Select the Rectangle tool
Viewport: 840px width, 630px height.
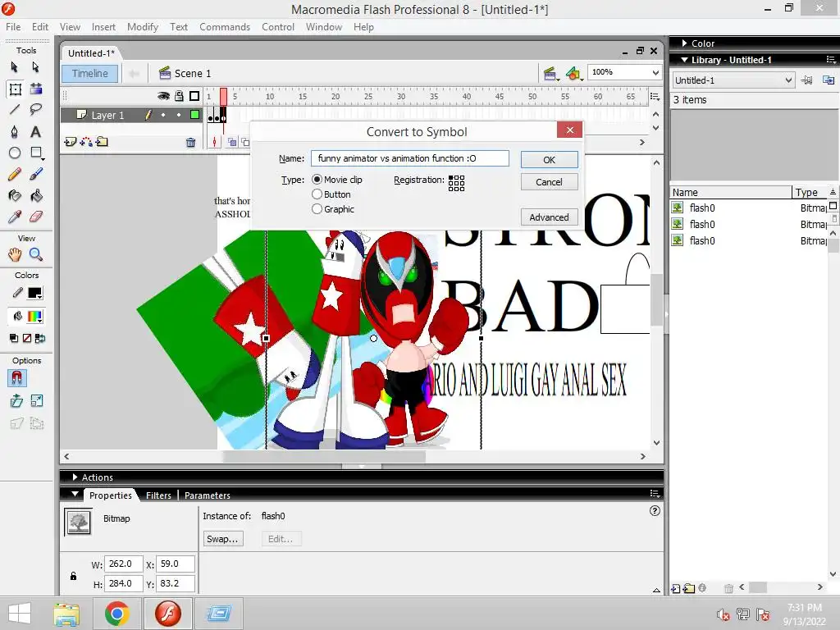point(36,153)
